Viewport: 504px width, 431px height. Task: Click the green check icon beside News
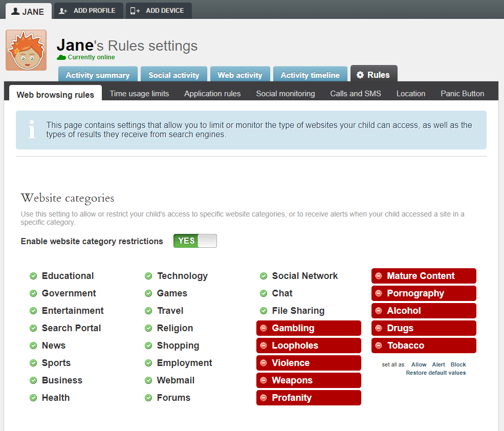click(x=33, y=346)
